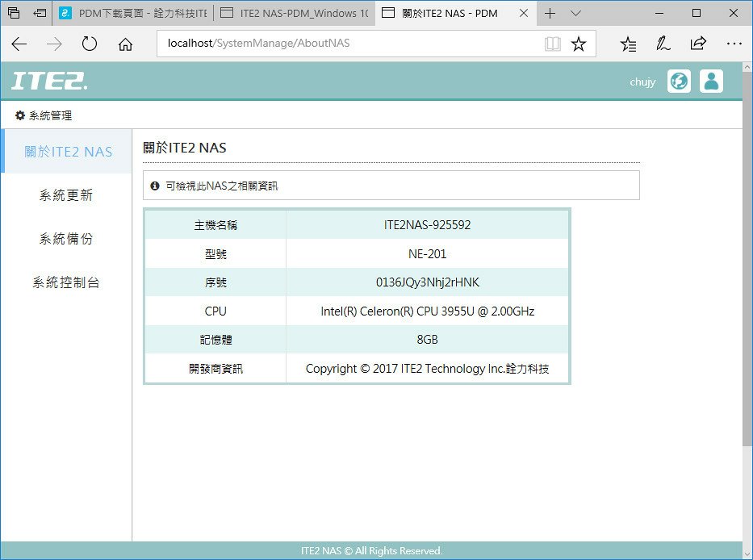Click the Copyright 2017 ITE2 Technology text
The width and height of the screenshot is (753, 560).
coord(428,369)
